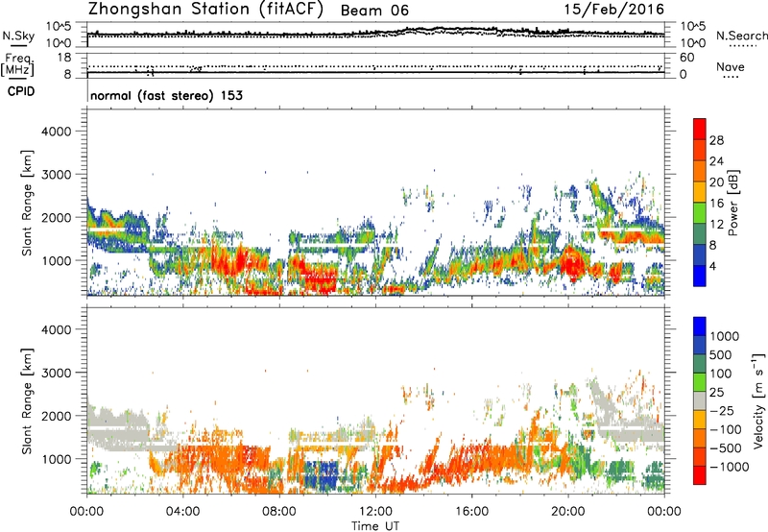
Task: Click the 3000 tick on velocity panel
Action: click(56, 373)
